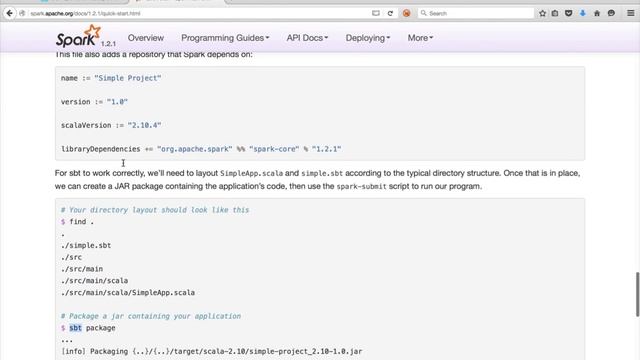The width and height of the screenshot is (640, 360).
Task: Open the Firefox hamburger menu
Action: pyautogui.click(x=631, y=13)
